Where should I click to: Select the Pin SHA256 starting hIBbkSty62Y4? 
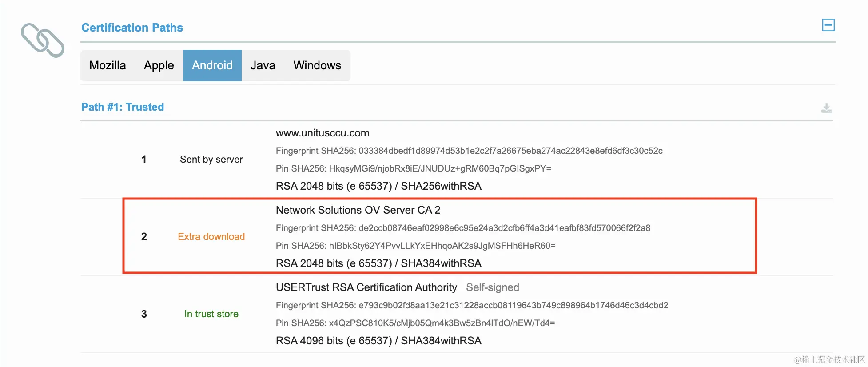(416, 246)
